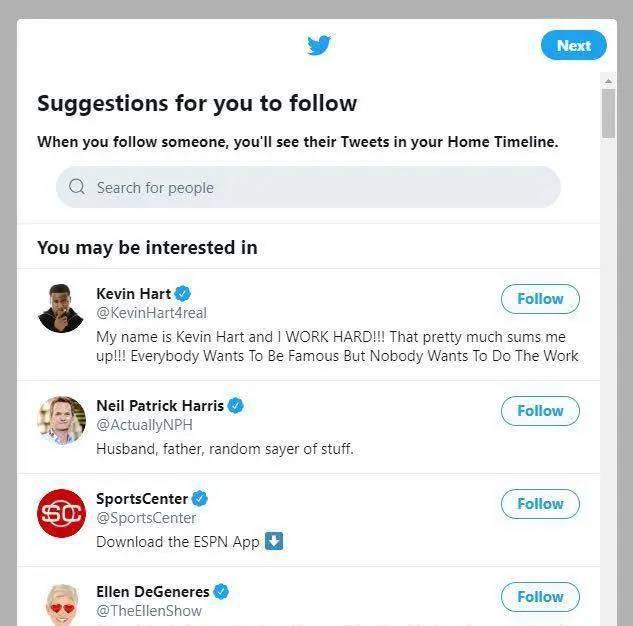
Task: Open Kevin Hart's profile picture
Action: [x=61, y=308]
